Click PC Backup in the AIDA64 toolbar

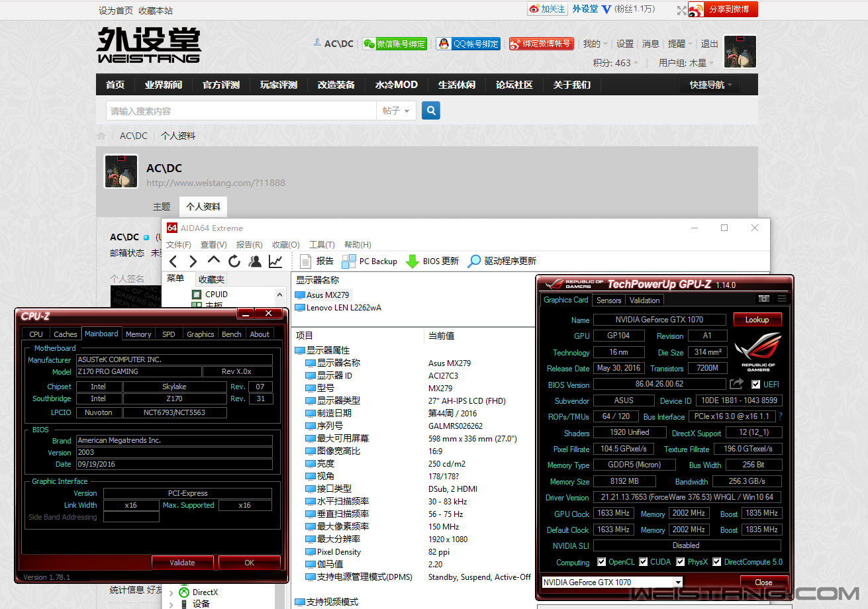[x=369, y=261]
